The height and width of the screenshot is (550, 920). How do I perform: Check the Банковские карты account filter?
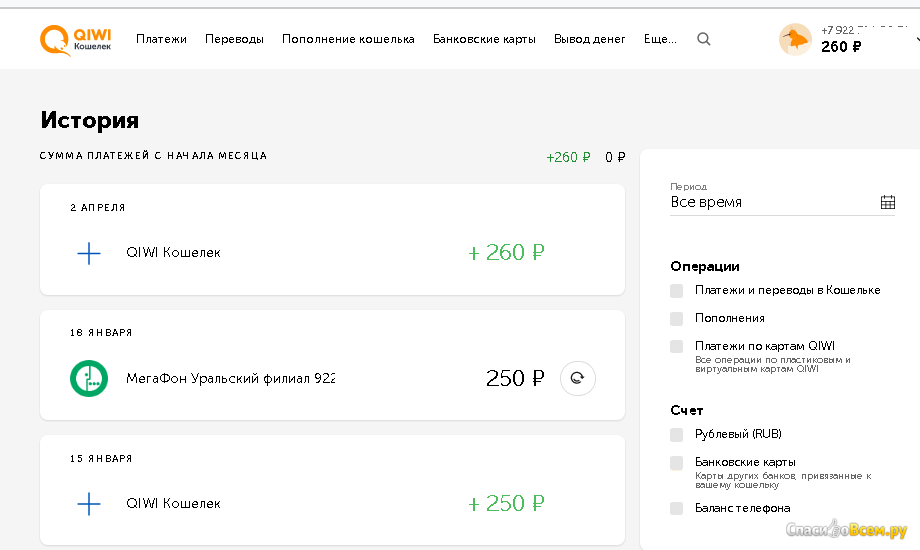point(677,463)
